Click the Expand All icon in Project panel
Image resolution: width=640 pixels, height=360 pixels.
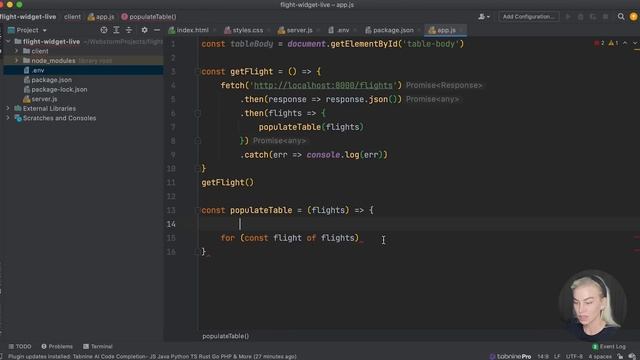(x=116, y=30)
